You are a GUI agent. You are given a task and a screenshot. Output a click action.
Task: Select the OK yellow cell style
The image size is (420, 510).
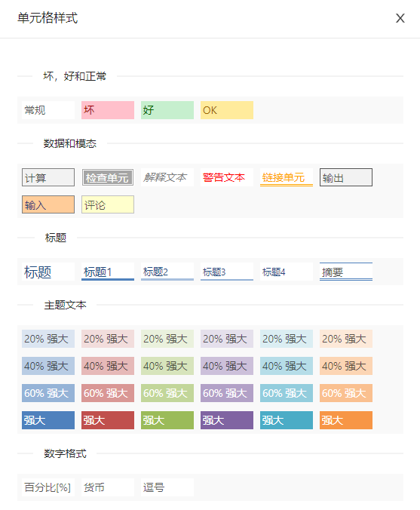(x=226, y=110)
